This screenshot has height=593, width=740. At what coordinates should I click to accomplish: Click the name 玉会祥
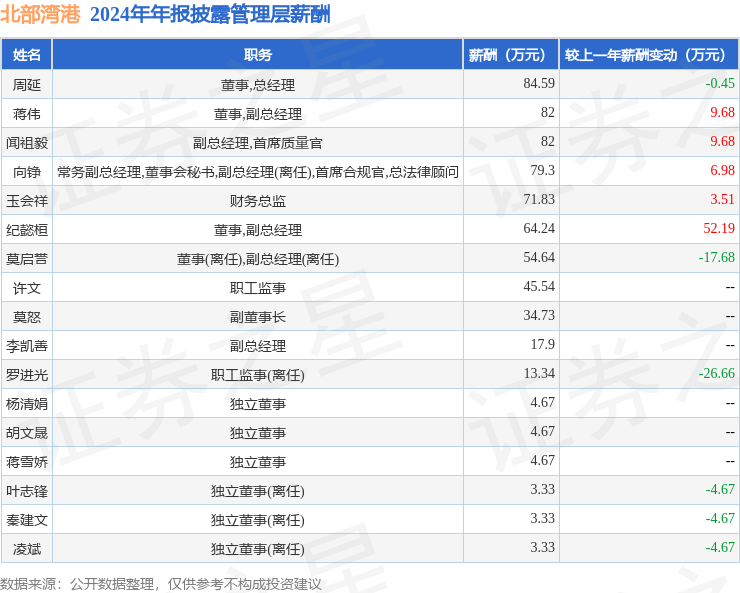coord(27,201)
